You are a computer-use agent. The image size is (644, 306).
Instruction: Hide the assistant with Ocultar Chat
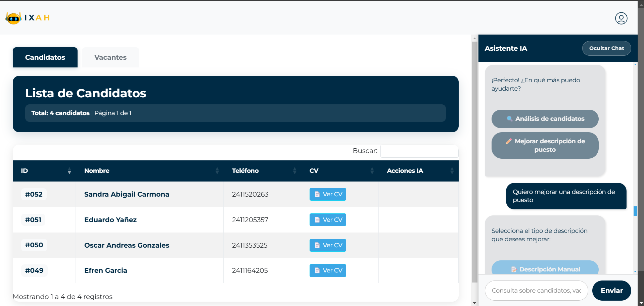606,48
